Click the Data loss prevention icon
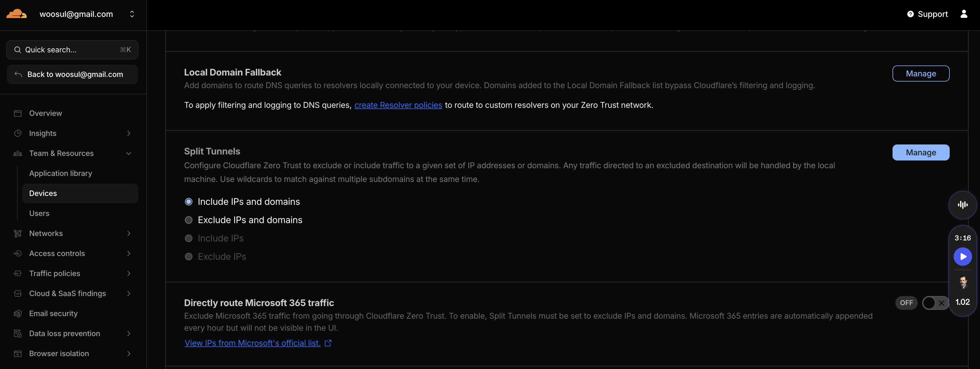The width and height of the screenshot is (980, 369). [18, 333]
